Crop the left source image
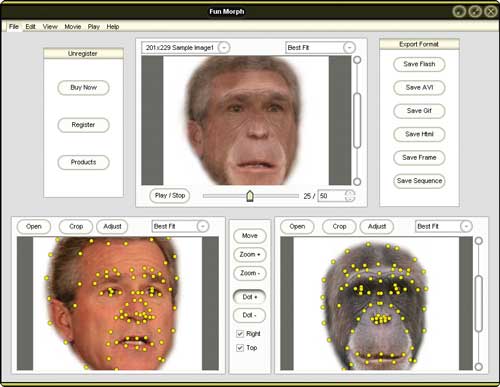This screenshot has height=387, width=500. click(x=76, y=226)
